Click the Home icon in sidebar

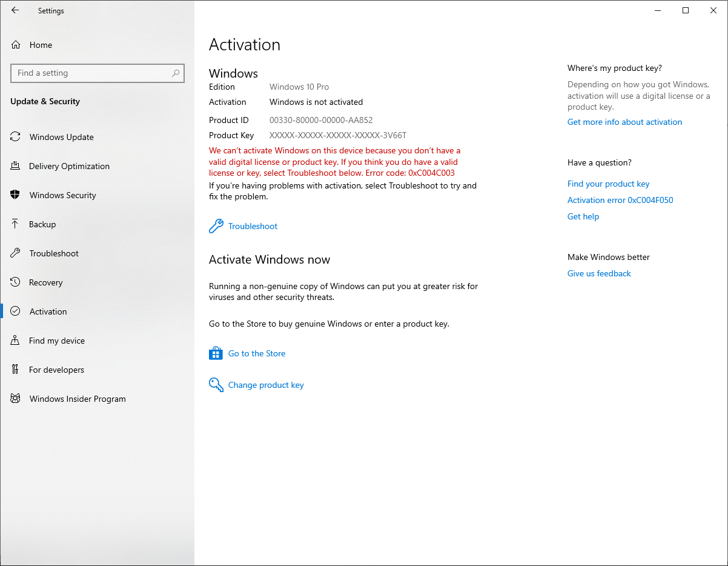coord(16,45)
